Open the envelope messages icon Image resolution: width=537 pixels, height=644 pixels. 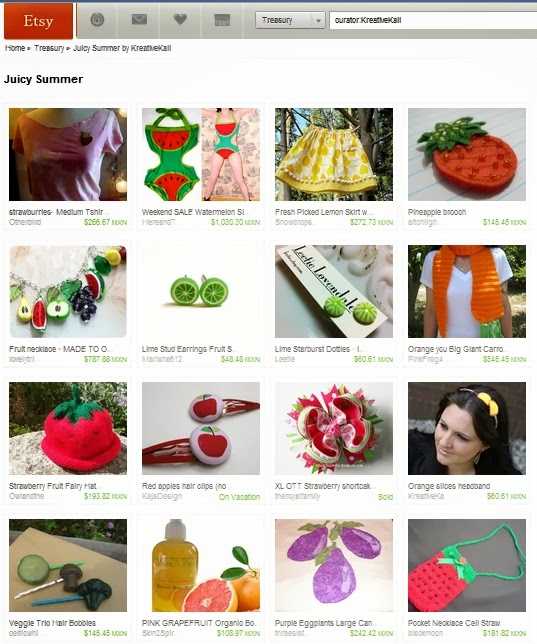tap(139, 19)
